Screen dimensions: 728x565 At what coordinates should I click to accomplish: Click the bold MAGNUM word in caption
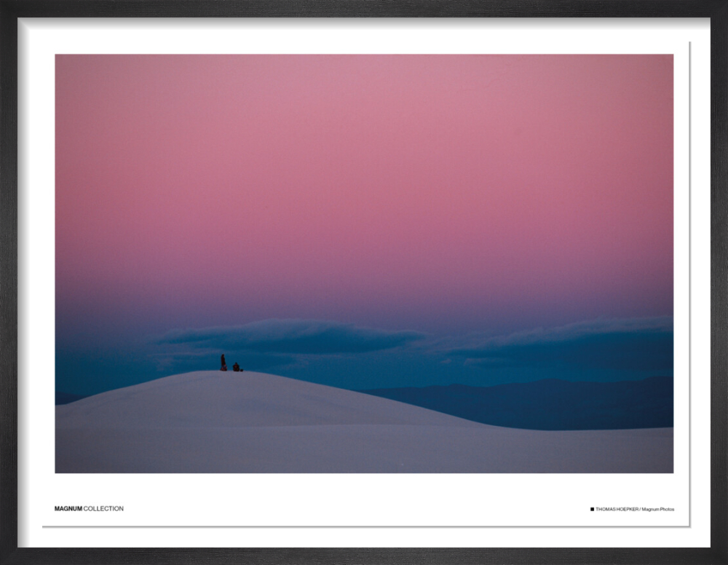coord(68,508)
